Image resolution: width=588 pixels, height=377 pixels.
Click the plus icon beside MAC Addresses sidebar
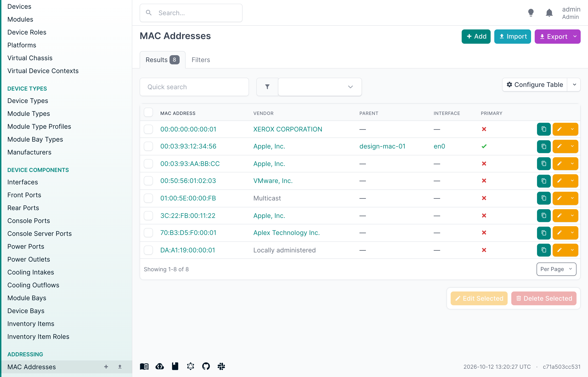click(x=106, y=367)
